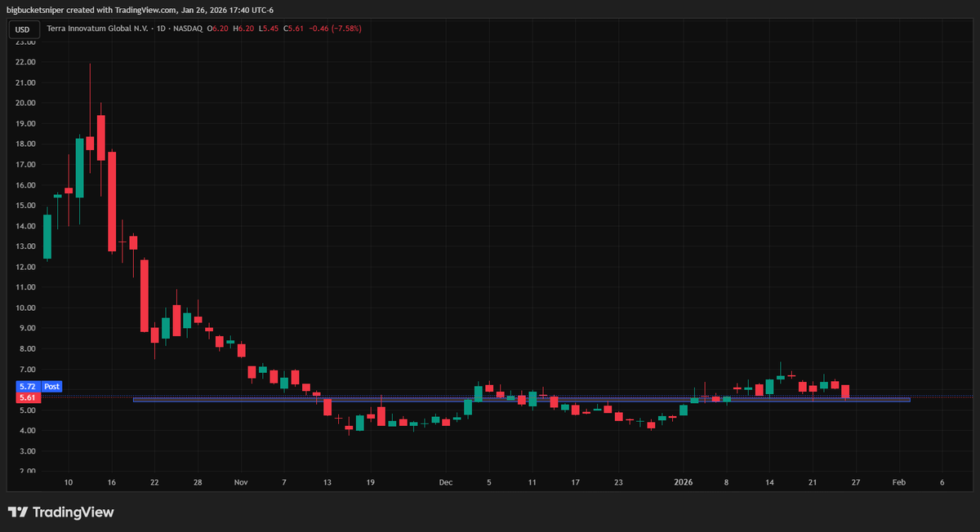
Task: Click the high value H6.20
Action: click(x=243, y=29)
